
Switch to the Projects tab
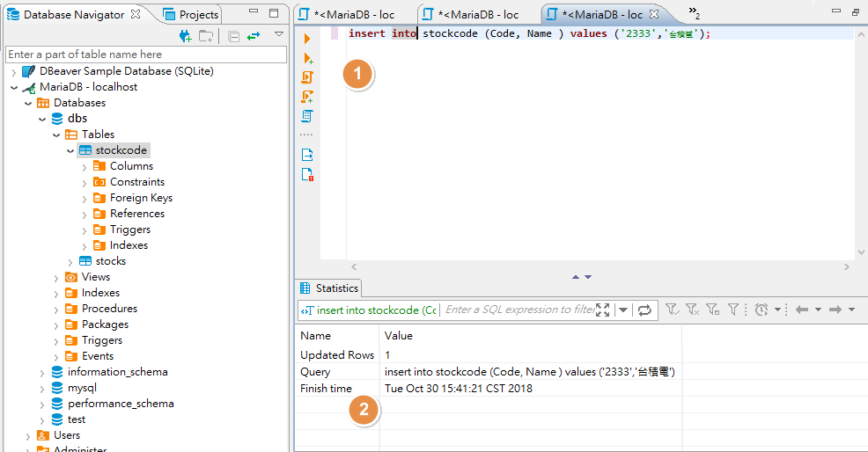point(191,15)
